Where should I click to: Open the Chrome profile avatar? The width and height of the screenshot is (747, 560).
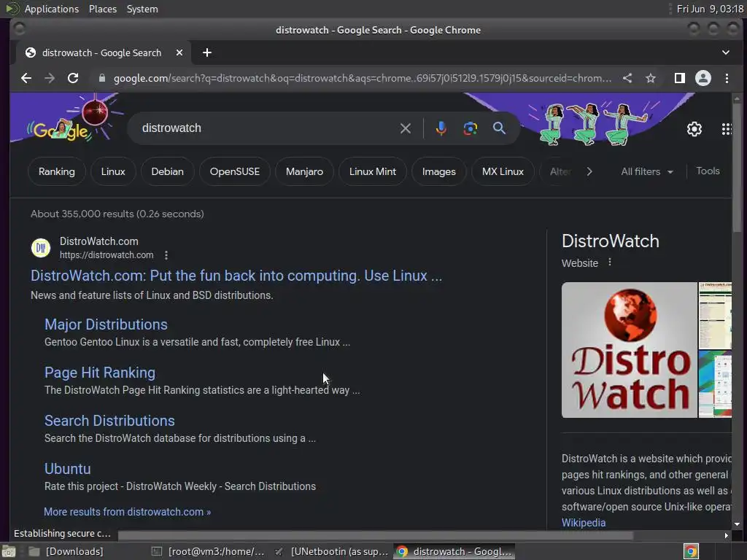[703, 78]
